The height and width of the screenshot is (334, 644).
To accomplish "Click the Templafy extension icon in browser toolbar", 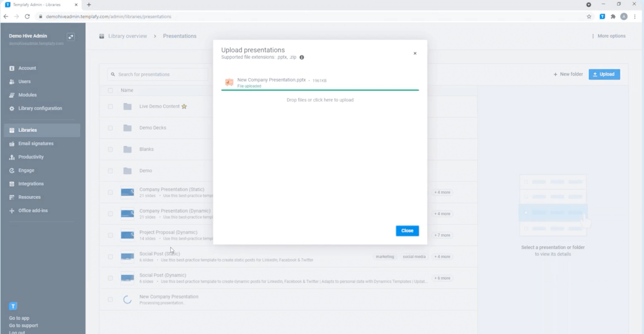I will click(602, 16).
